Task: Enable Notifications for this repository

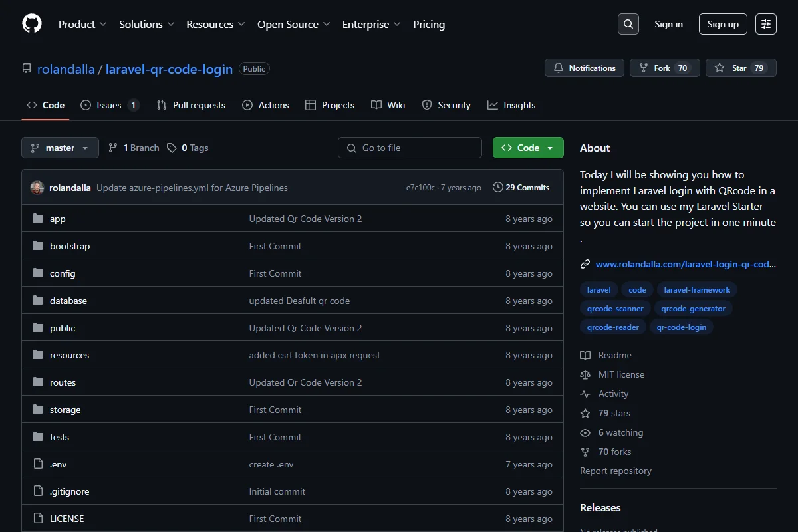Action: [x=585, y=68]
